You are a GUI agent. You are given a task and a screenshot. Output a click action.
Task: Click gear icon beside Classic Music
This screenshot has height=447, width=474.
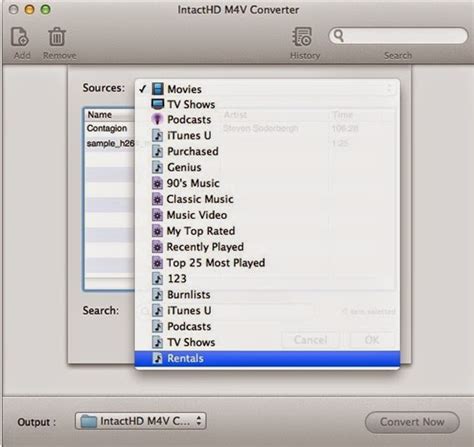(x=157, y=199)
